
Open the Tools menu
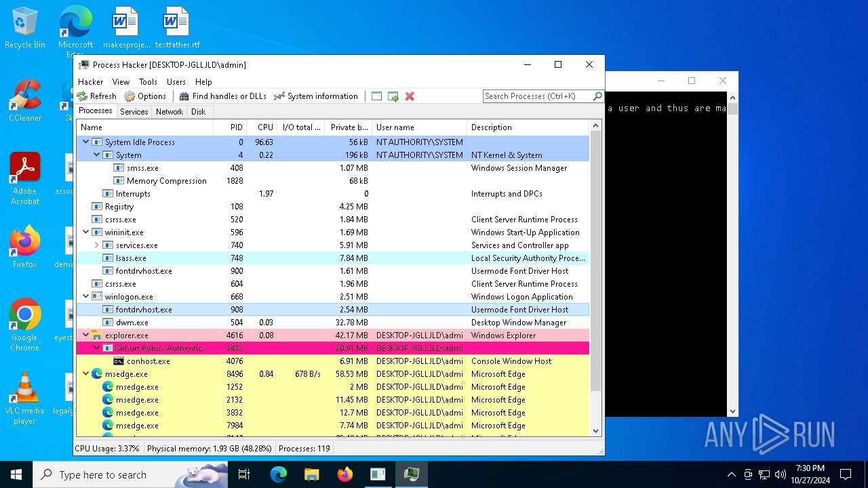click(x=148, y=82)
